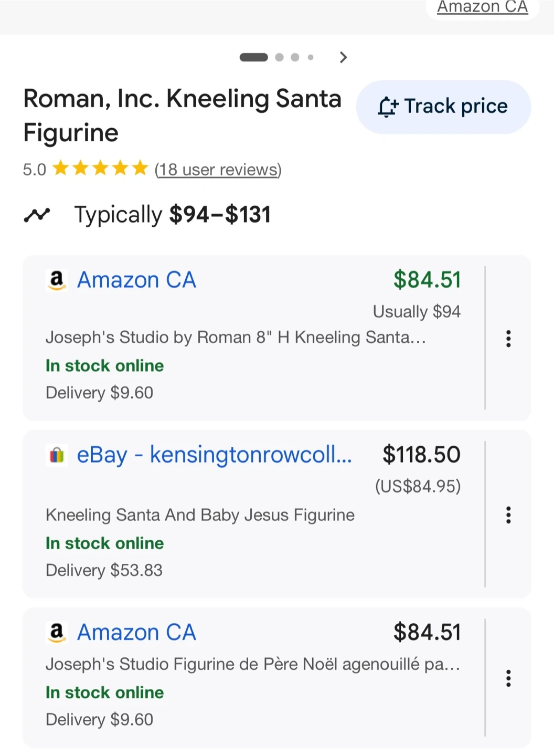Click the eBay shopping bag icon
554x756 pixels.
pos(57,455)
